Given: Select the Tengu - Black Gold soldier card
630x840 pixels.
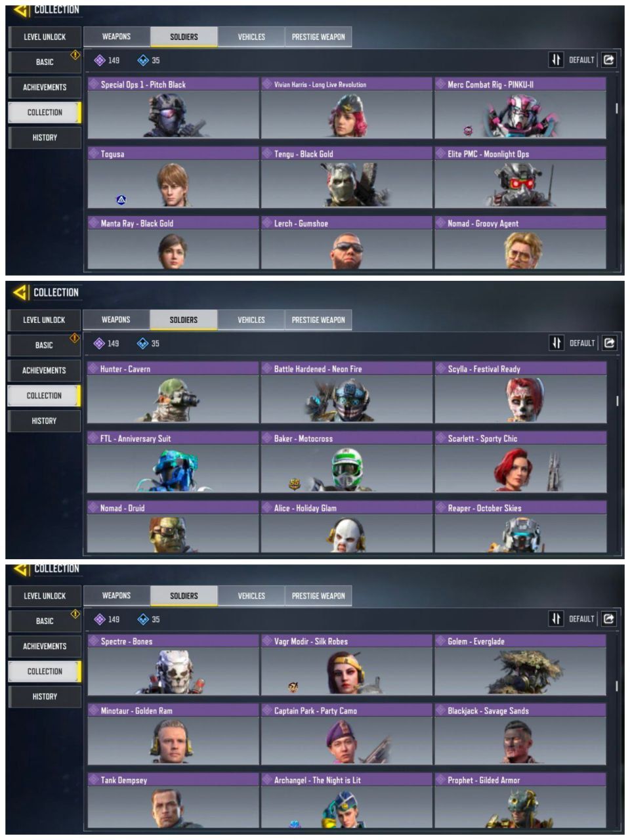Looking at the screenshot, I should click(346, 177).
